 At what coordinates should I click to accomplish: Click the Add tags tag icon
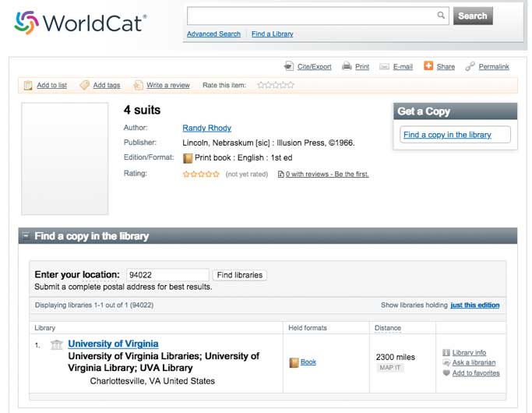click(84, 85)
